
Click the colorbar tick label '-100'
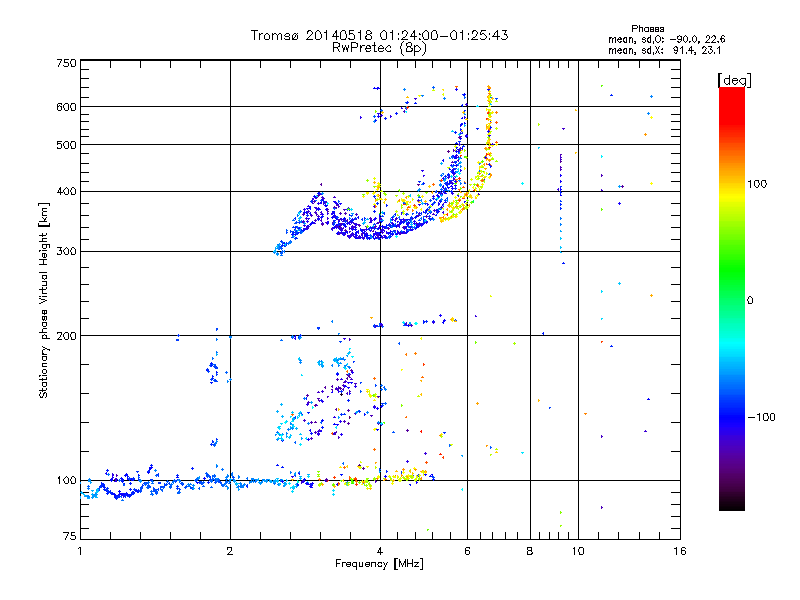pyautogui.click(x=761, y=417)
